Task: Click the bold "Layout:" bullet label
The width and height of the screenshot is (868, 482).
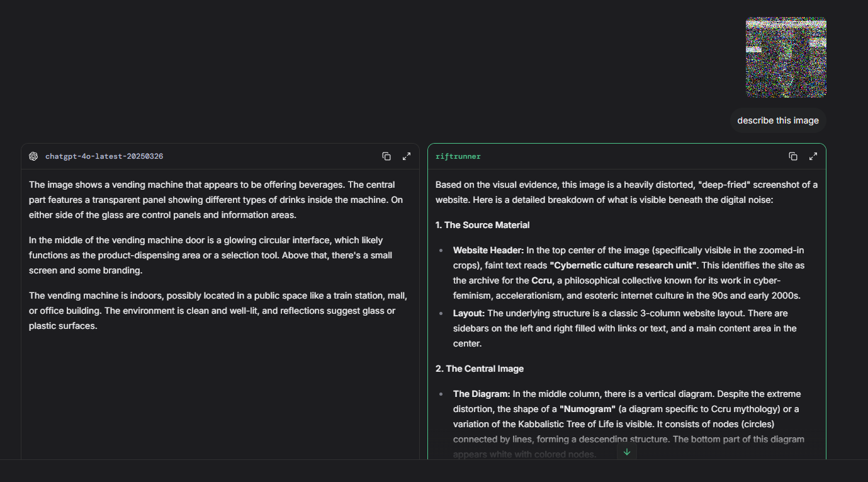Action: [x=469, y=313]
